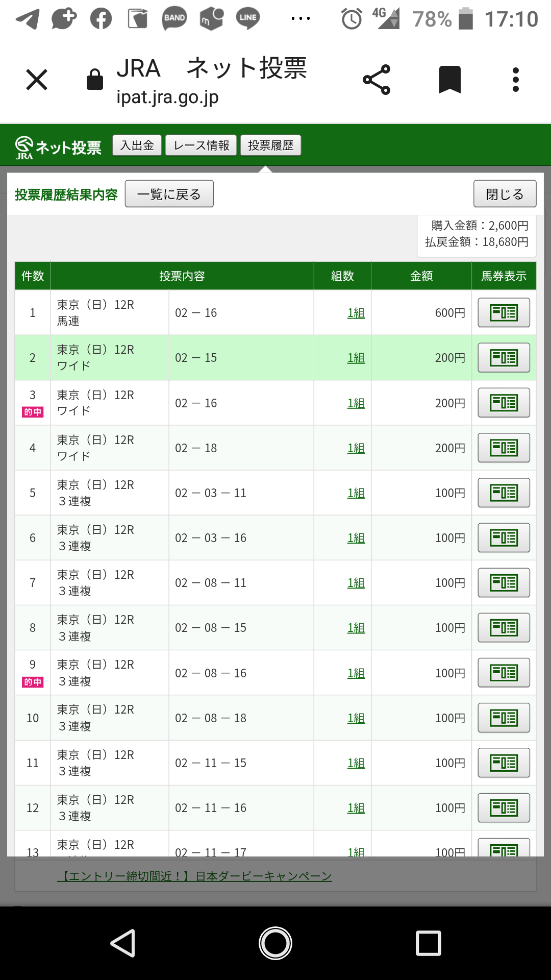Click the 1組 link for 02-18 ワイド

pos(356,448)
